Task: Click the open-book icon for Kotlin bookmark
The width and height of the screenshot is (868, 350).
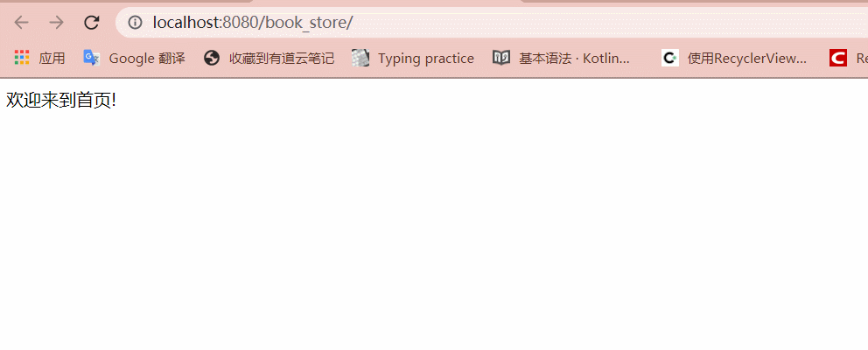Action: click(x=501, y=58)
